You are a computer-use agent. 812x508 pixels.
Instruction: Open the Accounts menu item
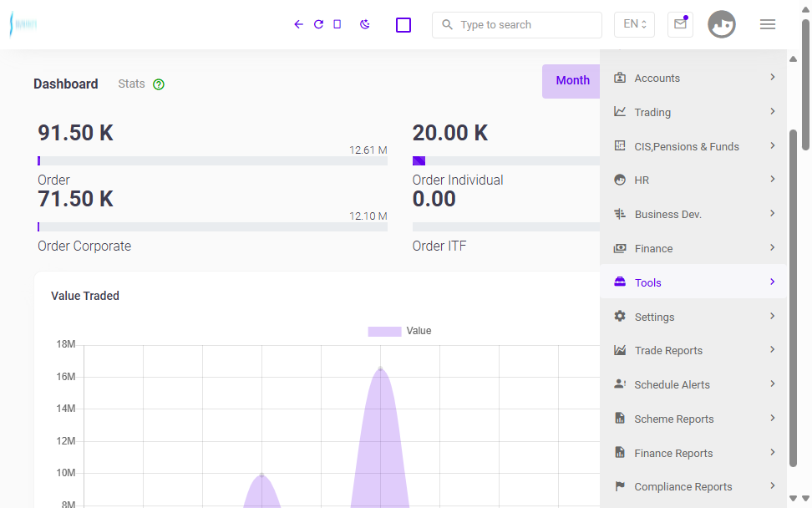(x=693, y=79)
